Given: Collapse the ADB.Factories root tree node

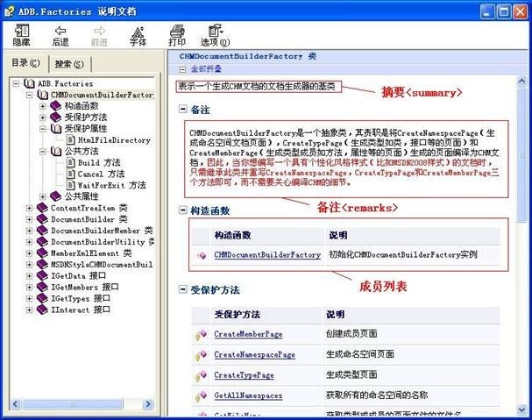Looking at the screenshot, I should [x=18, y=83].
